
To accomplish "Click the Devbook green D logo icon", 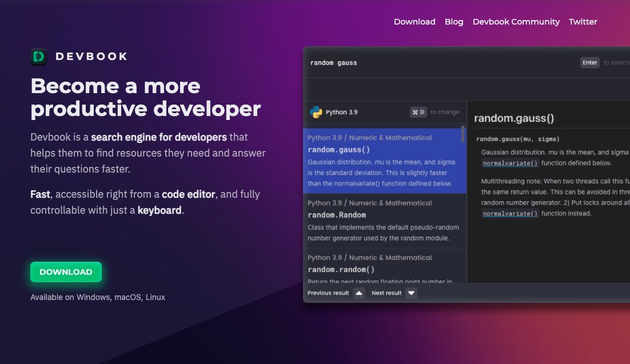I will (x=38, y=57).
